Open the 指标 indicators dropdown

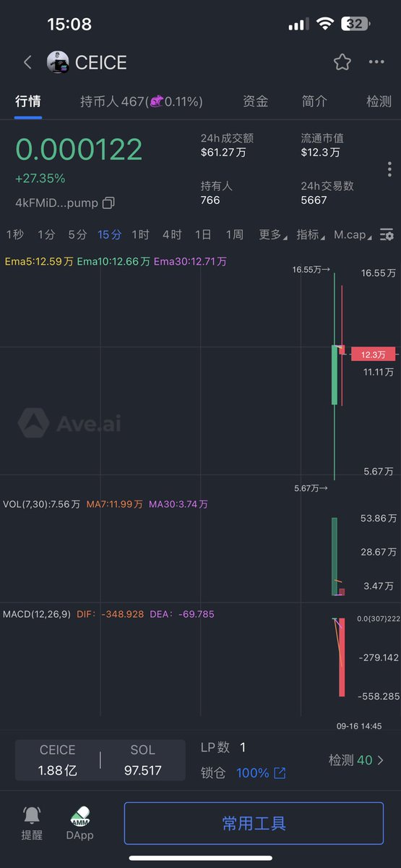pos(311,235)
